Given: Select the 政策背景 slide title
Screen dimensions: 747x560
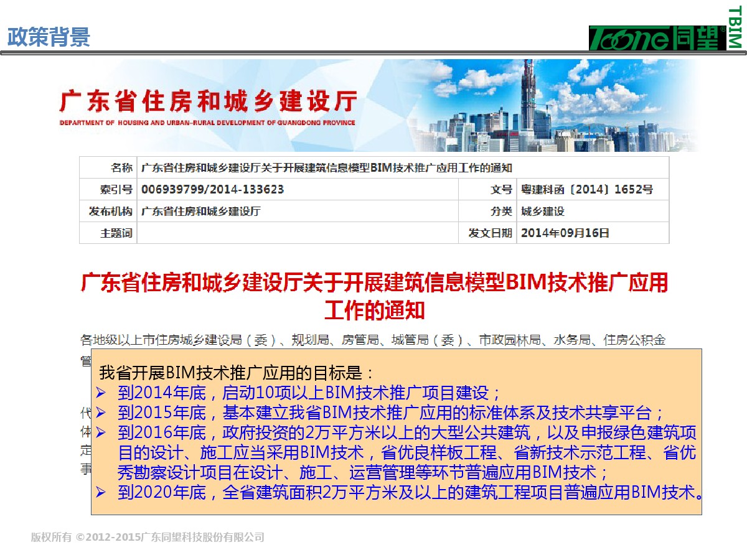Looking at the screenshot, I should [49, 37].
